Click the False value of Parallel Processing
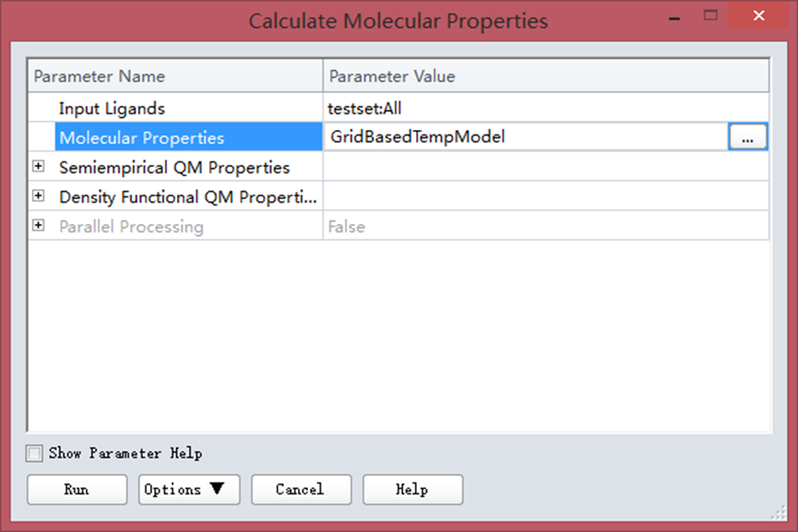The height and width of the screenshot is (532, 798). (x=346, y=226)
